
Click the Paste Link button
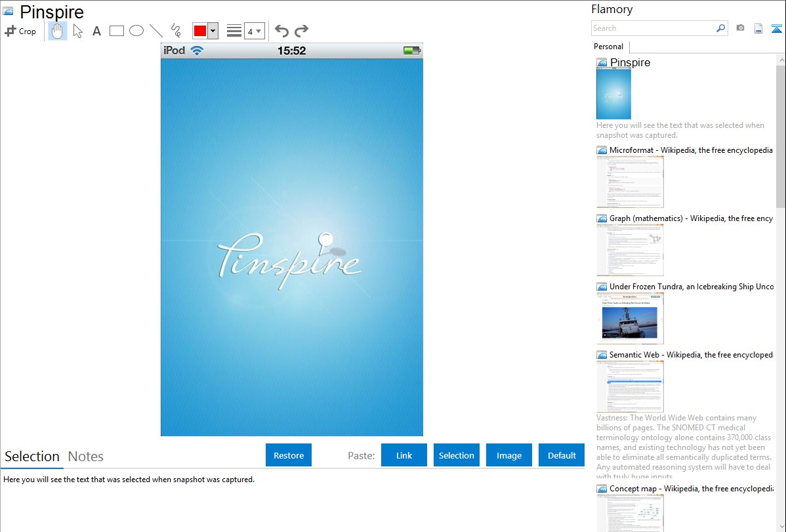coord(404,455)
